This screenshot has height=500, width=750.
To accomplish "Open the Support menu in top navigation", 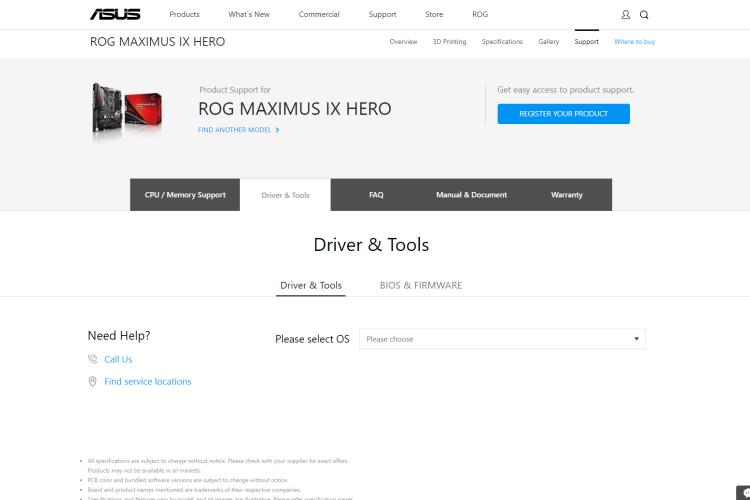I will pyautogui.click(x=383, y=14).
